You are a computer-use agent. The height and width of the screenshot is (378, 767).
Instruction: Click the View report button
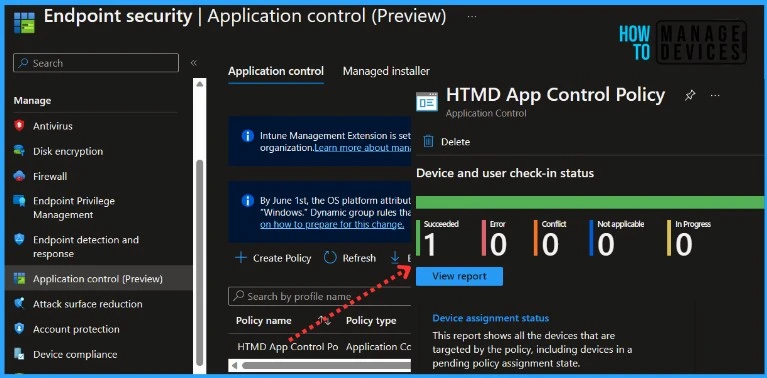[x=459, y=276]
